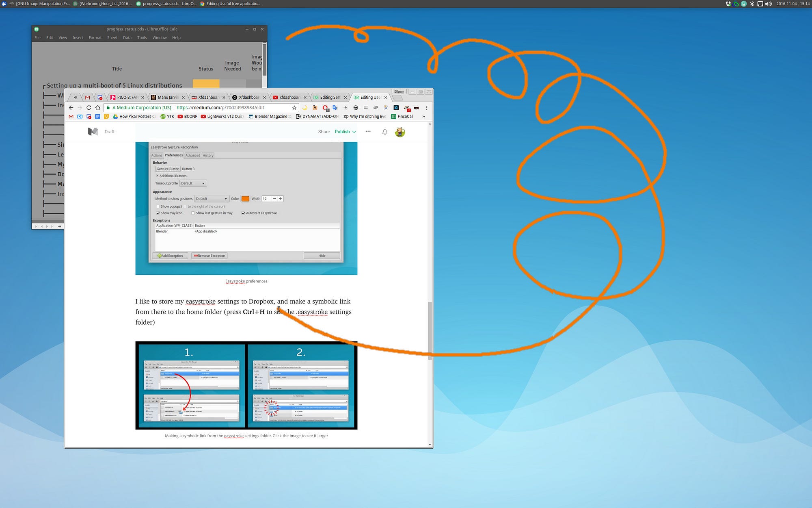
Task: Toggle Show popups checkbox in Easystroke image
Action: (158, 206)
